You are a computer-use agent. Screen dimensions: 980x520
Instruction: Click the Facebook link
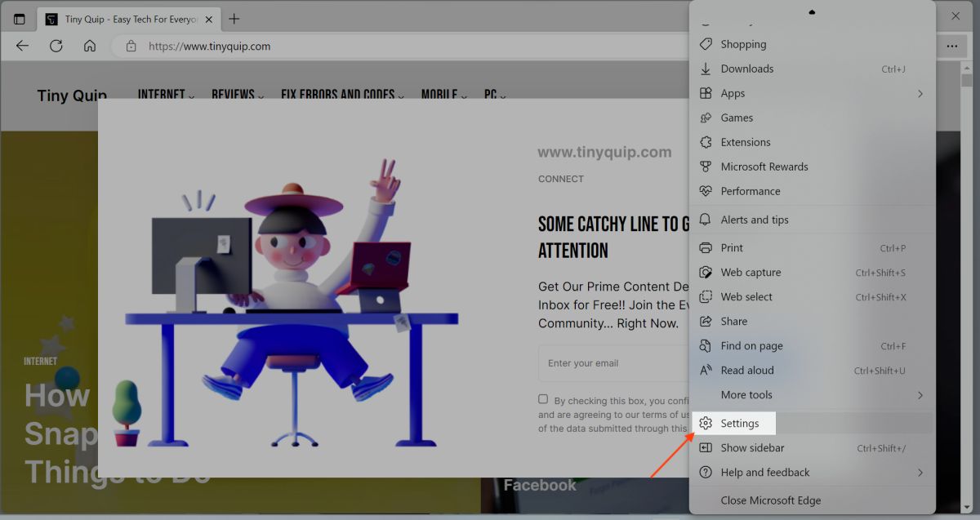point(540,484)
